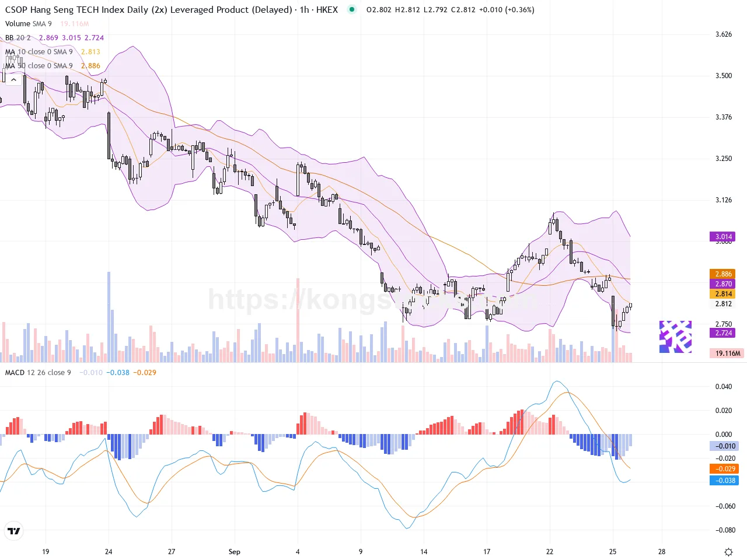Click the green market status dot
747x560 pixels.
351,9
